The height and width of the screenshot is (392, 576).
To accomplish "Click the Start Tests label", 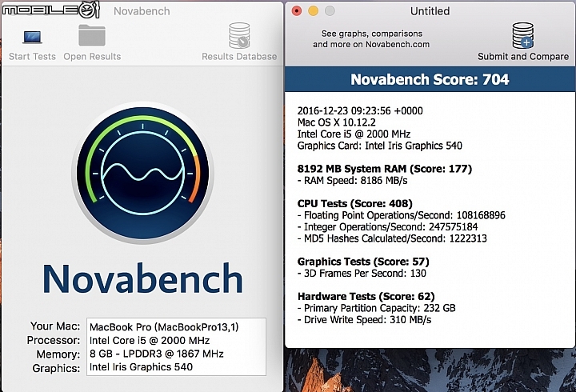I will click(x=32, y=57).
